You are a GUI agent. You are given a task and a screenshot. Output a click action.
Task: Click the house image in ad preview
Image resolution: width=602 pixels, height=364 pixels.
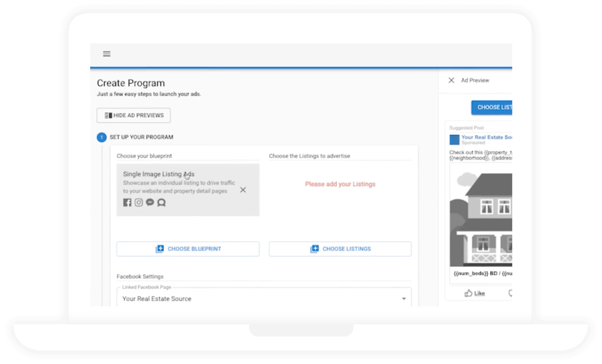coord(481,219)
